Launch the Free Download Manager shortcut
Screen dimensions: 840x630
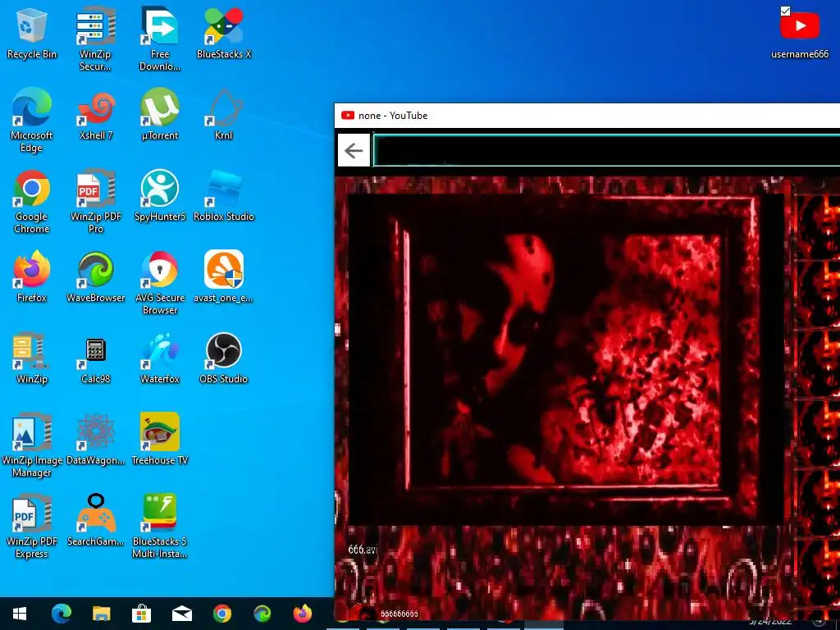point(160,39)
